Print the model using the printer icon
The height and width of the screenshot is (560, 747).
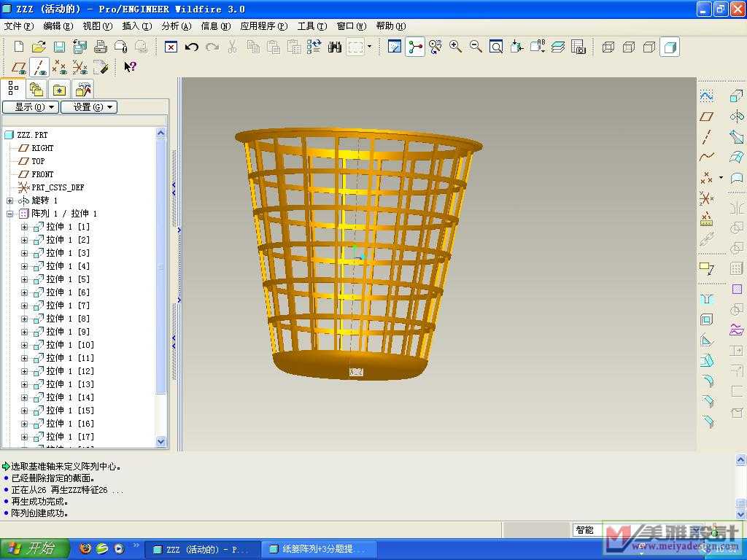(100, 47)
